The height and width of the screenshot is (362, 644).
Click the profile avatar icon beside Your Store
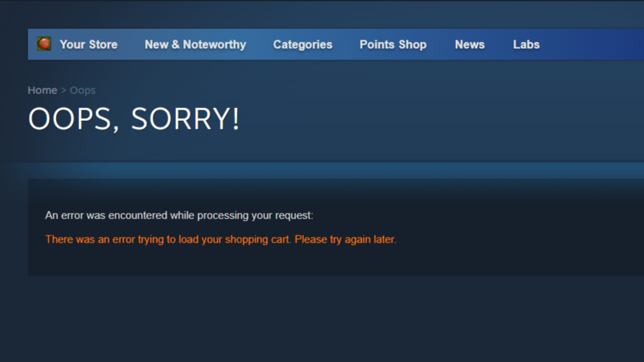(45, 44)
